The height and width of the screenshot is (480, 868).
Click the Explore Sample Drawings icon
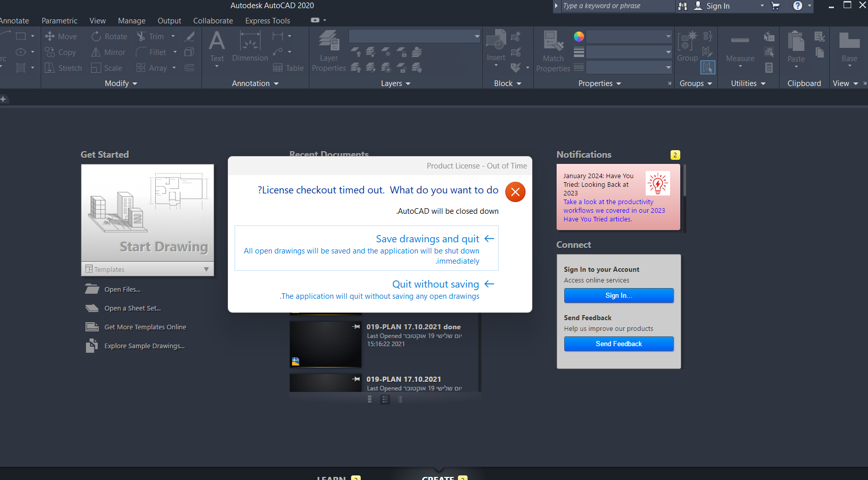pyautogui.click(x=92, y=346)
